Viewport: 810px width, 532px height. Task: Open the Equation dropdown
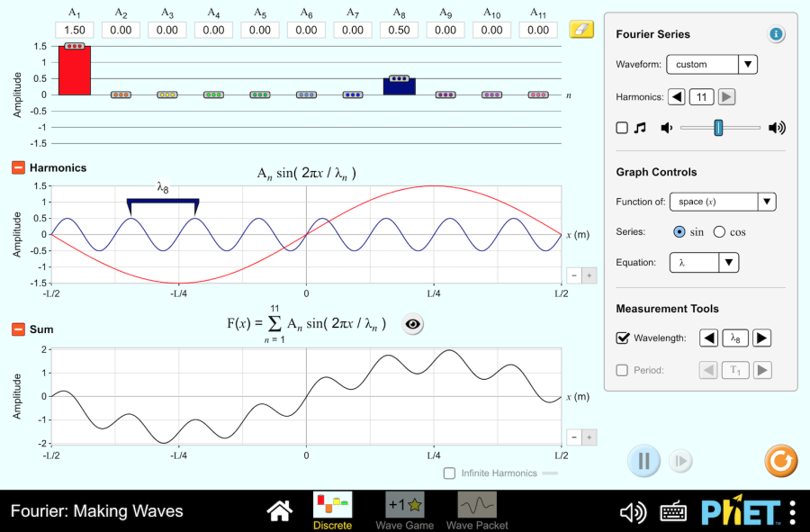coord(704,263)
